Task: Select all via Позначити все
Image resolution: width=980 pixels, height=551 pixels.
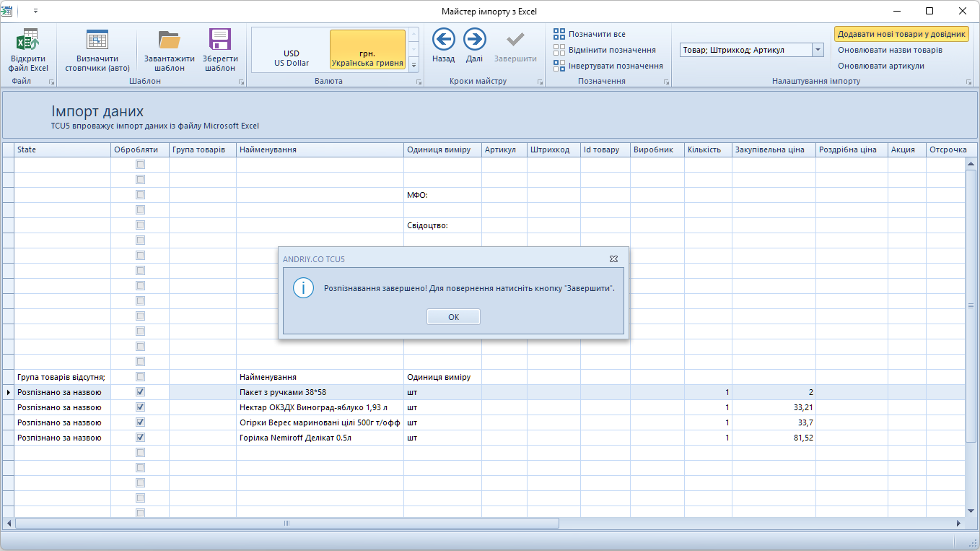Action: click(590, 34)
